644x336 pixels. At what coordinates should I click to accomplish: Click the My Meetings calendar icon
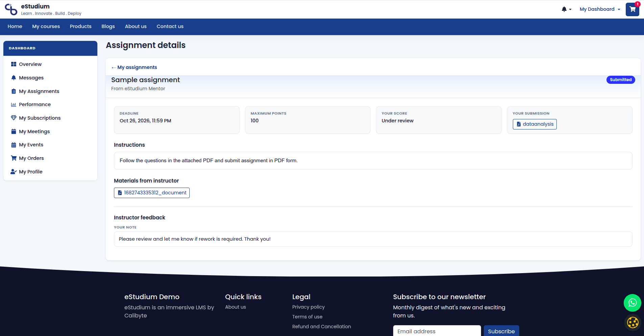pos(14,131)
